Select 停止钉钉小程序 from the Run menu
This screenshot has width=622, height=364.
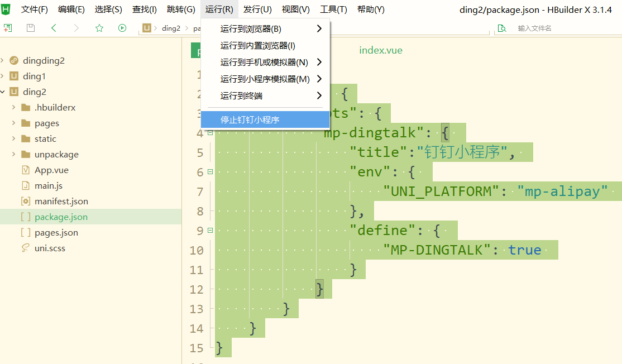coord(250,119)
